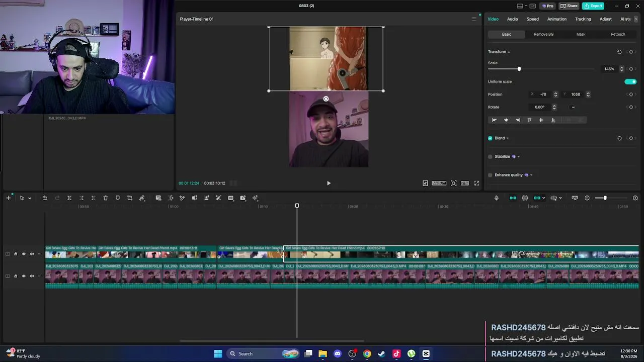Click the timeline zoom slider handle
644x362 pixels.
(x=605, y=198)
